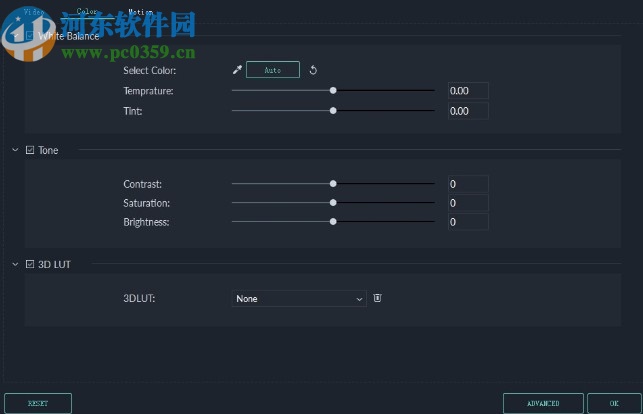Reset white balance with the undo arrow icon
The height and width of the screenshot is (414, 643).
(x=313, y=70)
